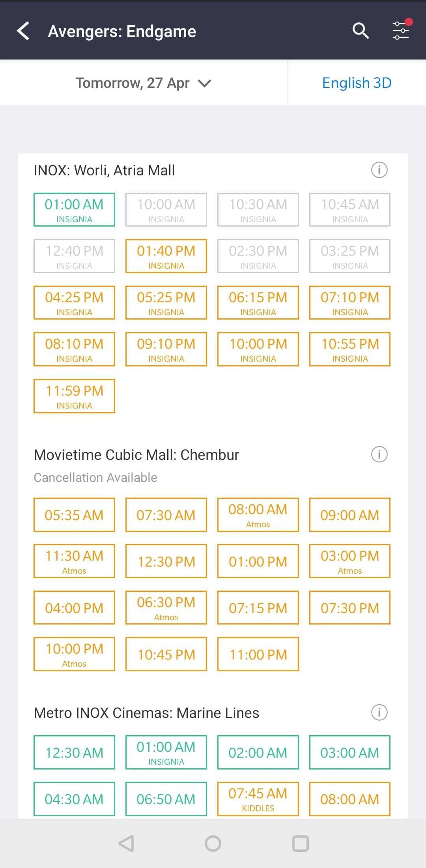Open the search icon in header

point(361,31)
